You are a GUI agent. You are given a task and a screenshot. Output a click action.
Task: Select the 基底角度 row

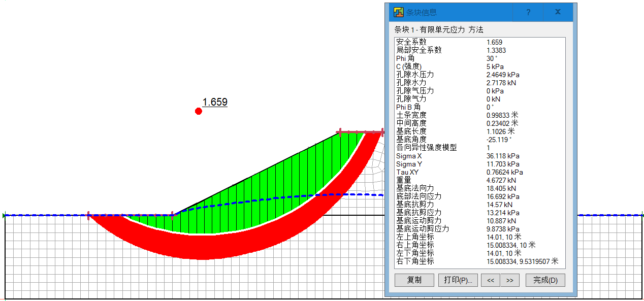pos(479,140)
